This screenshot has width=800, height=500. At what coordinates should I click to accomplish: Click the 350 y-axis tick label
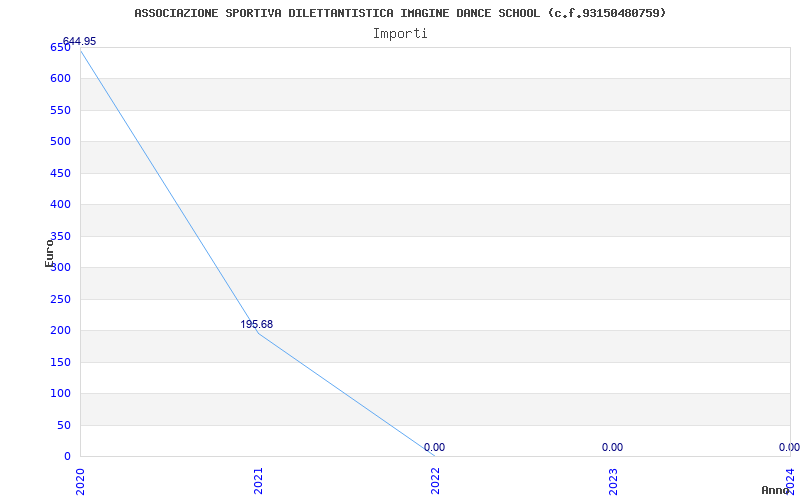(x=60, y=236)
